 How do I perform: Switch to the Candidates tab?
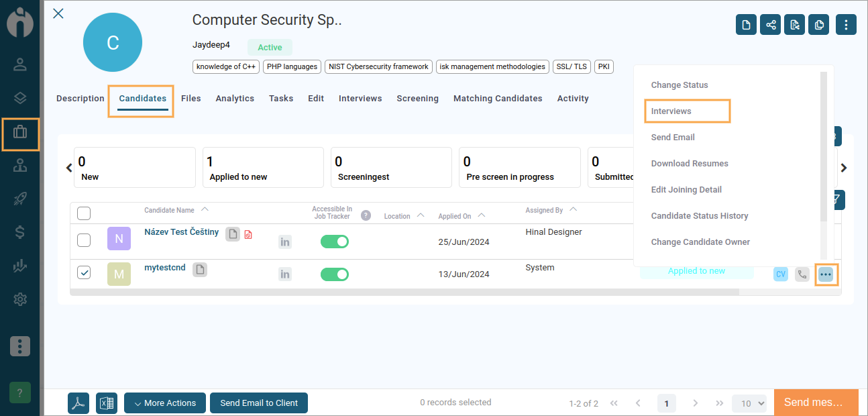142,99
